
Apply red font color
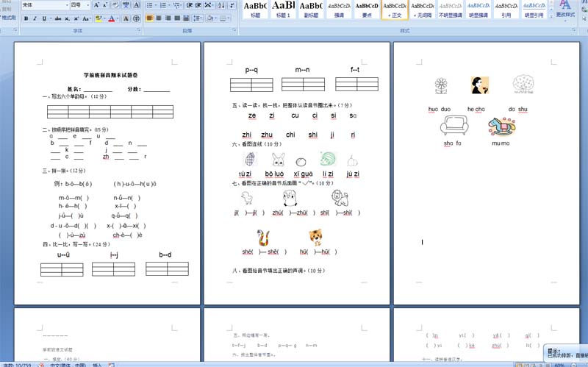point(112,18)
